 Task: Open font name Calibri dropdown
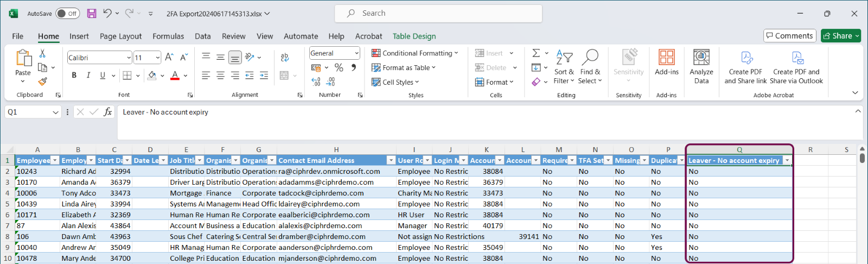pyautogui.click(x=129, y=58)
